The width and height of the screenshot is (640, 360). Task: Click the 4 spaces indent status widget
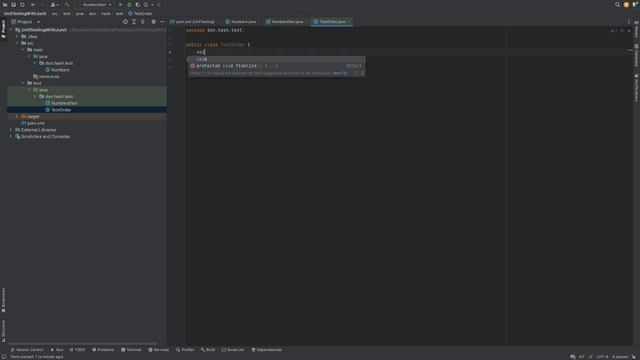(x=620, y=357)
